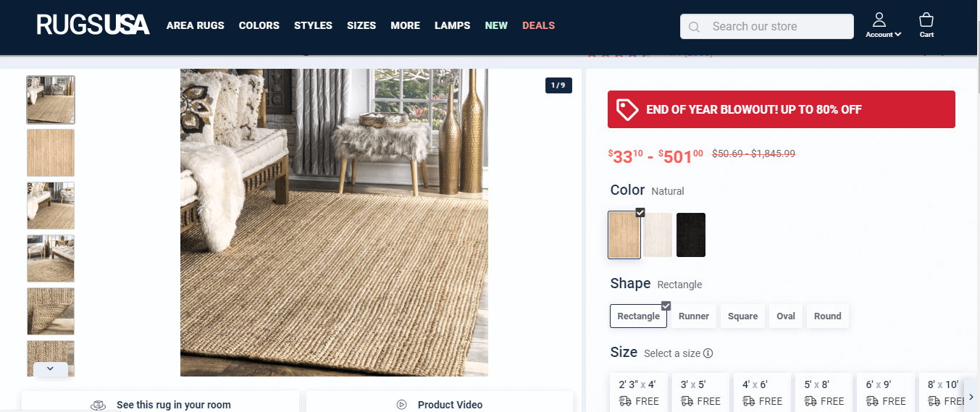Pick the 5' x 8' size
Image resolution: width=980 pixels, height=412 pixels.
823,392
